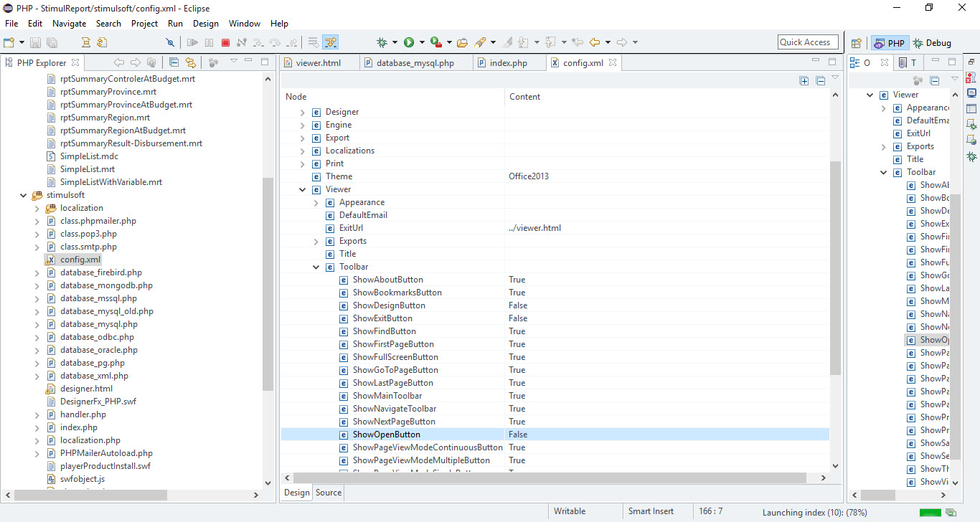
Task: Click the green bug Debug launch icon
Action: click(382, 42)
